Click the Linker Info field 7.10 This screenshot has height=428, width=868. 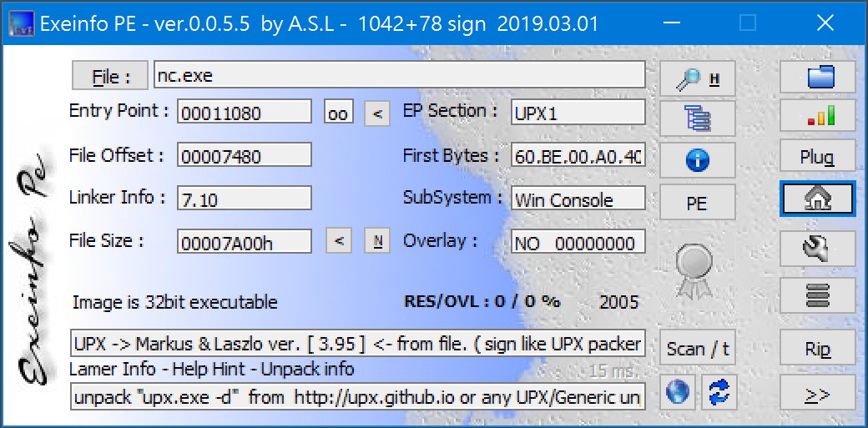[244, 198]
